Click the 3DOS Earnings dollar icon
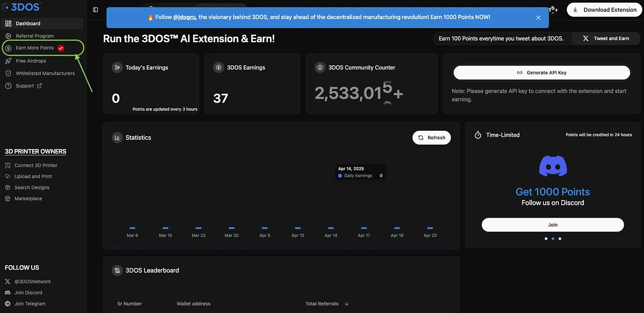The width and height of the screenshot is (644, 313). tap(218, 68)
